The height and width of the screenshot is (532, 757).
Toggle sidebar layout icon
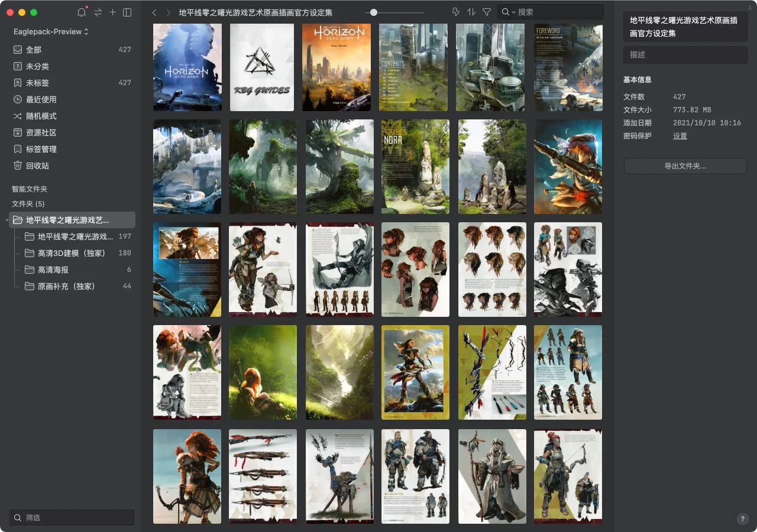click(127, 12)
